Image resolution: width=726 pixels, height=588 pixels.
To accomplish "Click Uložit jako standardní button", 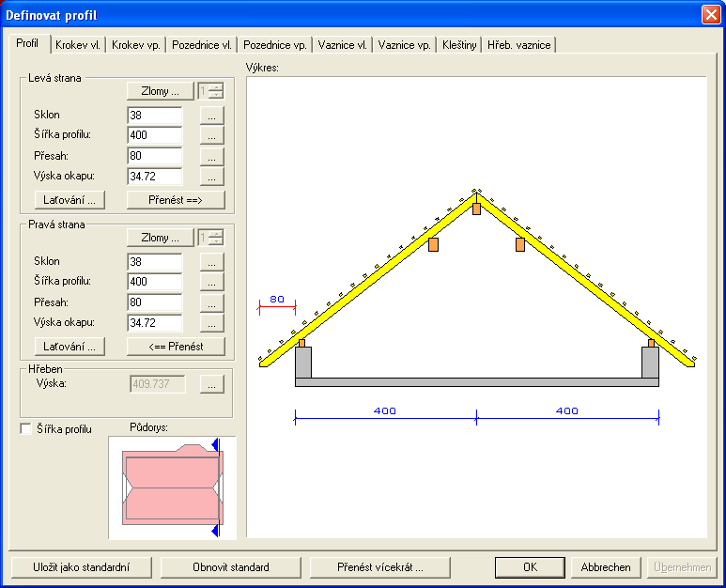I will click(x=82, y=567).
